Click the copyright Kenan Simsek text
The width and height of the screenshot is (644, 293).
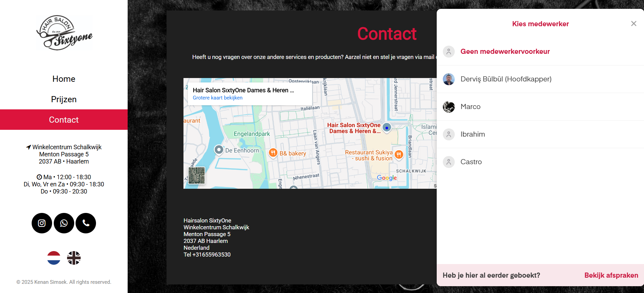coord(64,282)
